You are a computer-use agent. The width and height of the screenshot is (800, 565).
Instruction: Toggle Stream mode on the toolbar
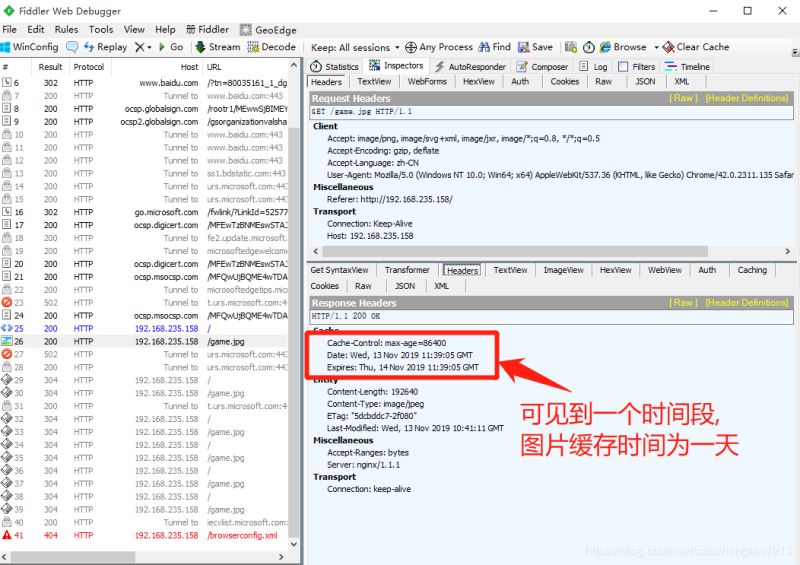coord(218,47)
